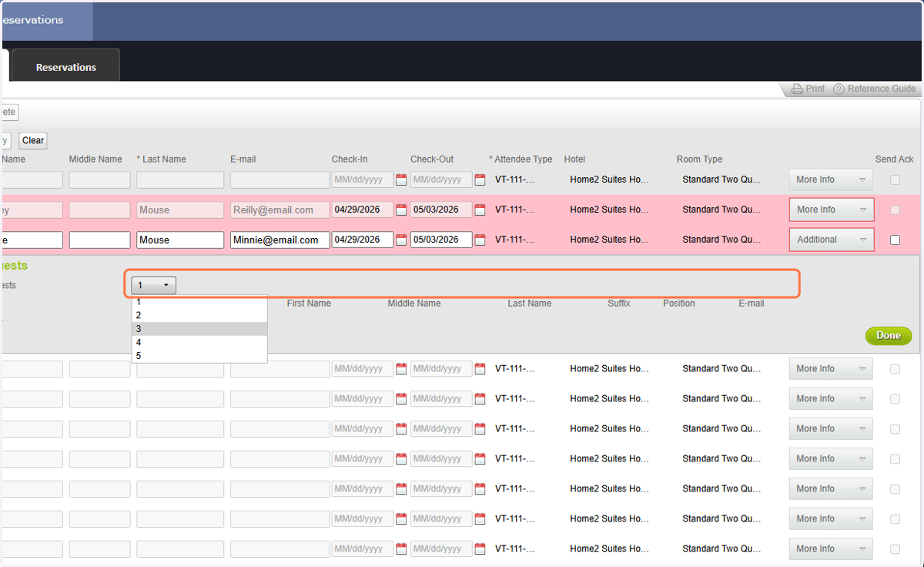Click the First Name header in guests section
The image size is (924, 567).
pyautogui.click(x=309, y=304)
